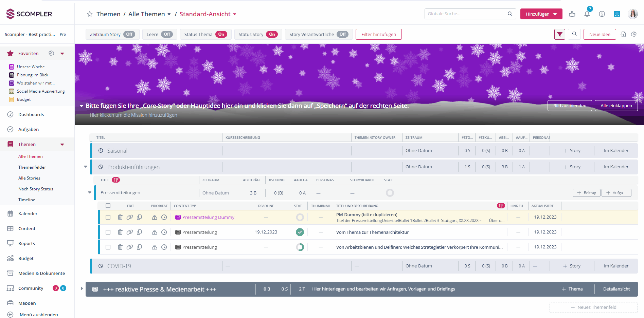Delete the Pressemitteilung Dummy row
644x318 pixels.
(120, 217)
